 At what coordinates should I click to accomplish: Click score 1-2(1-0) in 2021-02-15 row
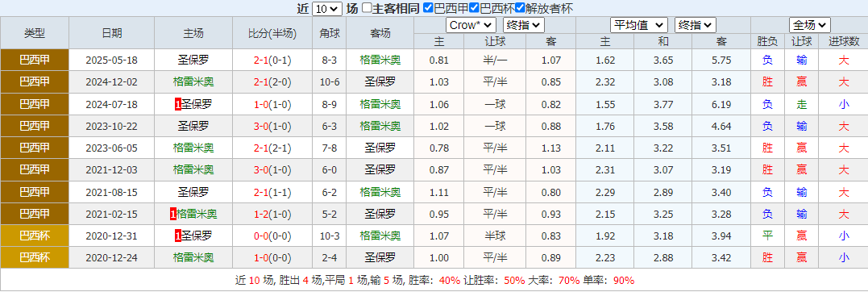click(x=272, y=214)
